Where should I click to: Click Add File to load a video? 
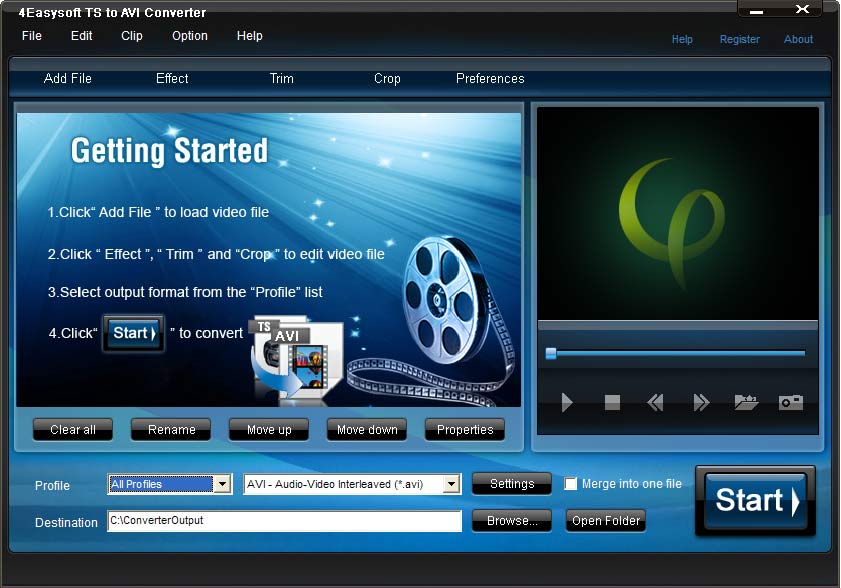(x=68, y=78)
